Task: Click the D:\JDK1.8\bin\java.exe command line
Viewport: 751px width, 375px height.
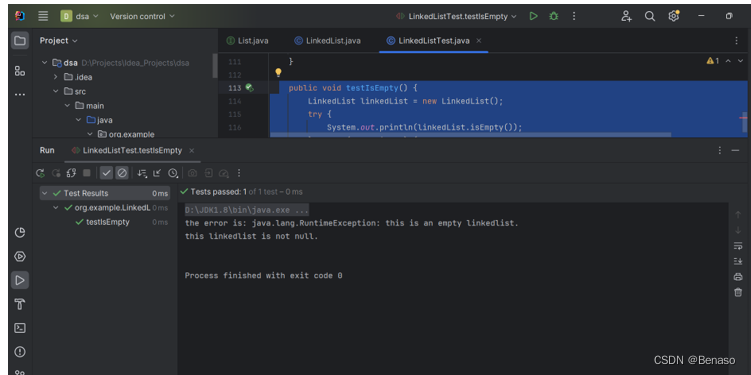Action: coord(247,210)
